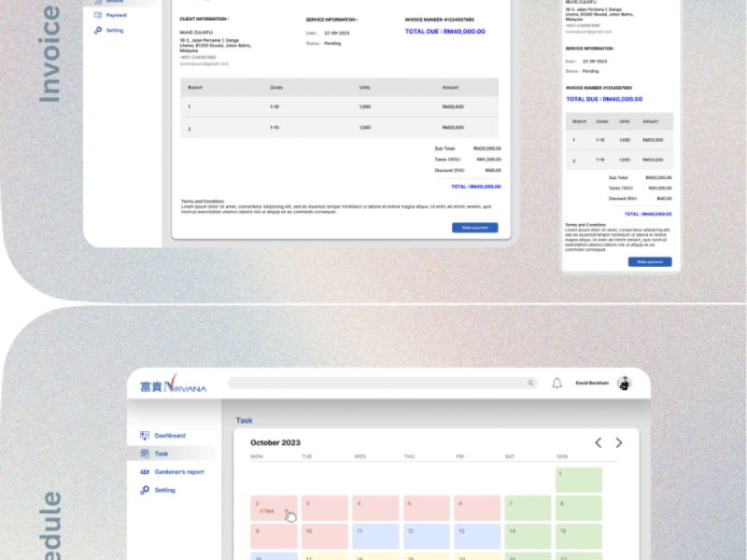The image size is (747, 560).
Task: Select the red October 2 cell with 3 Task
Action: tap(274, 508)
